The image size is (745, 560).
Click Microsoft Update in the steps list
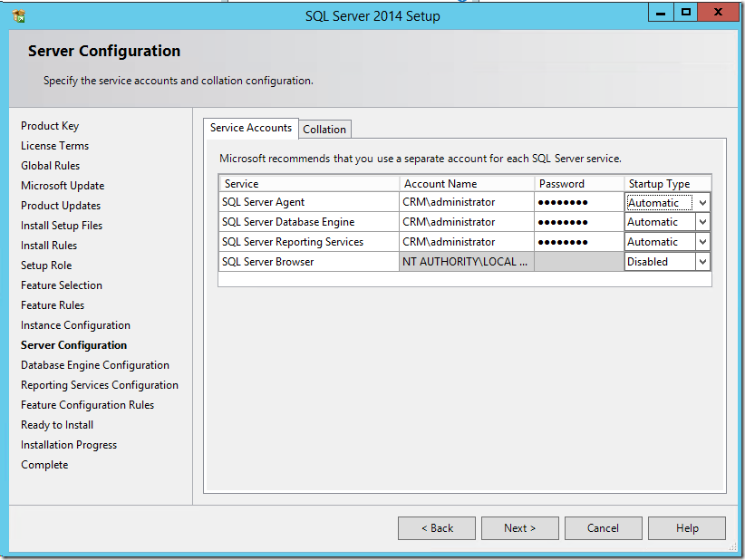pos(63,186)
